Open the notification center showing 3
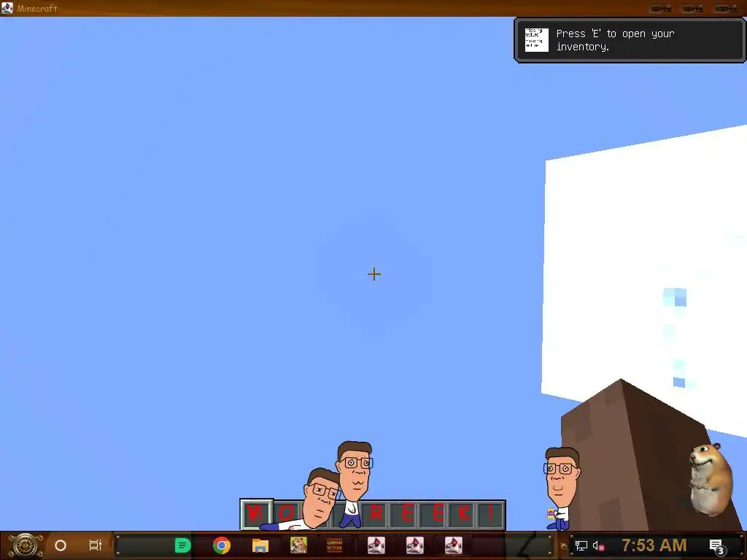This screenshot has width=747, height=560. click(x=717, y=547)
